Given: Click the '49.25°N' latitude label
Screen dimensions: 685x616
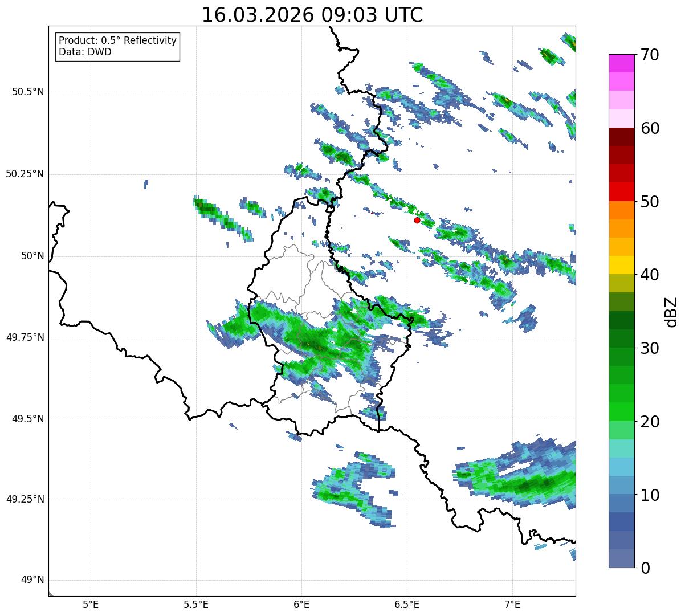Looking at the screenshot, I should (25, 500).
